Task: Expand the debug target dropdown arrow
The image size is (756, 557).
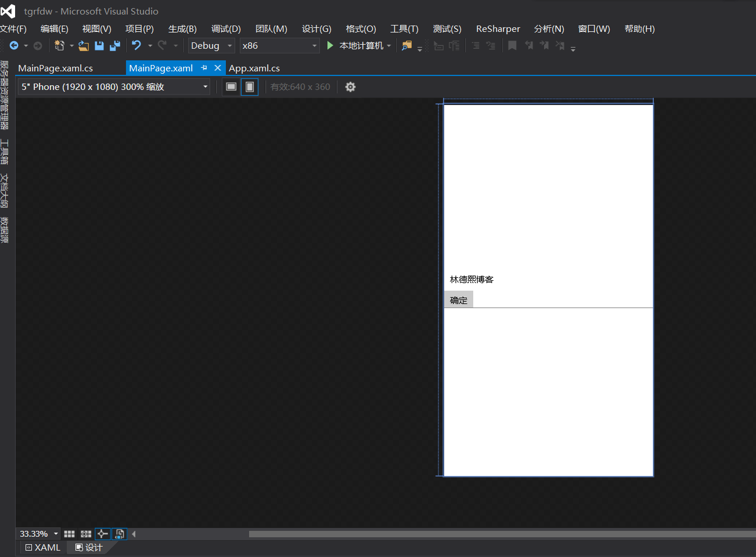Action: coord(388,45)
